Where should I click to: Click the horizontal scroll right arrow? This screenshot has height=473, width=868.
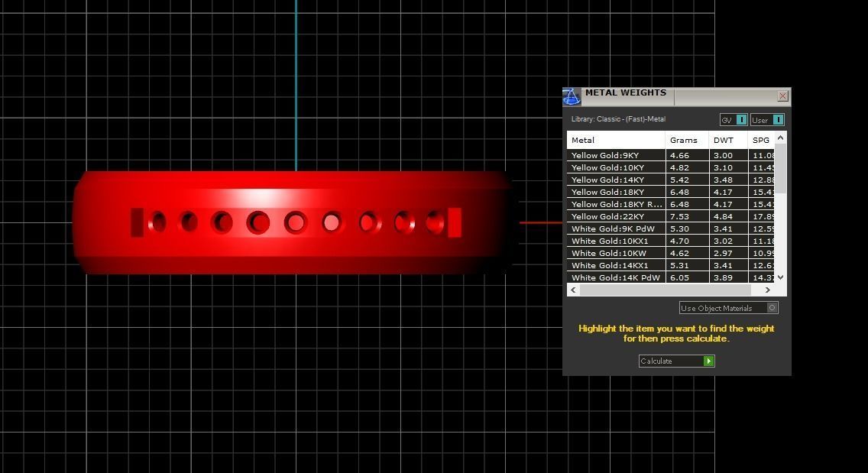pos(767,290)
